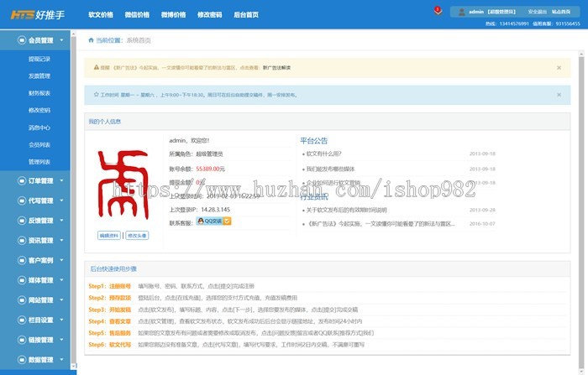This screenshot has width=588, height=375.
Task: Open the 我们能发布哪些媒体 announcement
Action: click(x=330, y=169)
